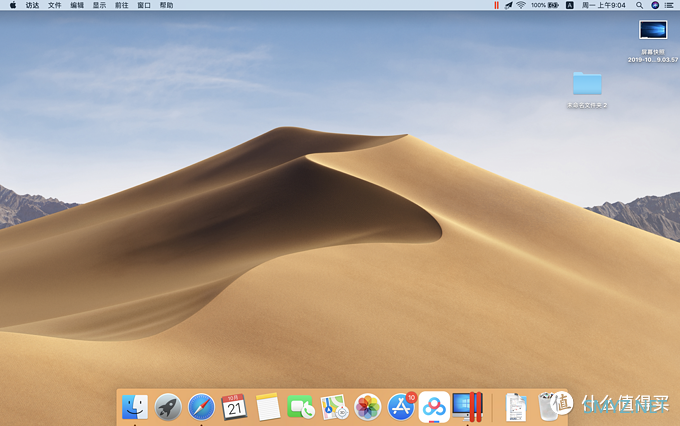Image resolution: width=680 pixels, height=426 pixels.
Task: Open the 显示 menu
Action: coord(99,5)
